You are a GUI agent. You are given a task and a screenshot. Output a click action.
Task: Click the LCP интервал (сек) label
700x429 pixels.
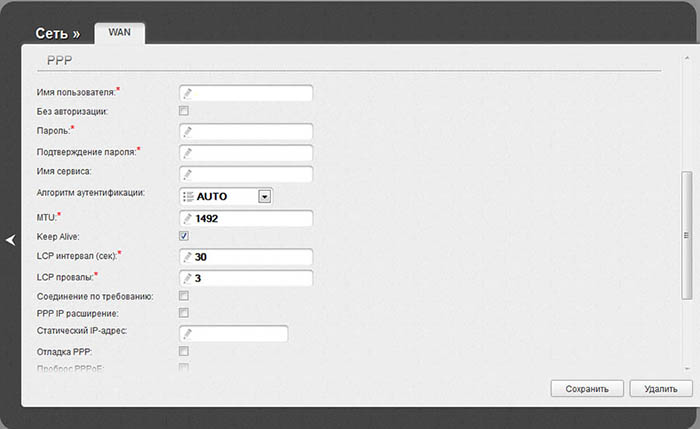[x=77, y=256]
